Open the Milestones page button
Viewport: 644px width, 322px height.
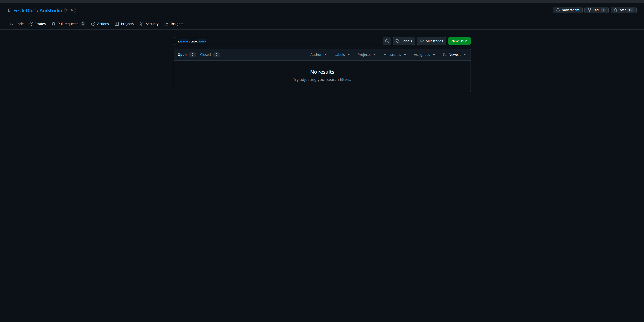pos(431,41)
